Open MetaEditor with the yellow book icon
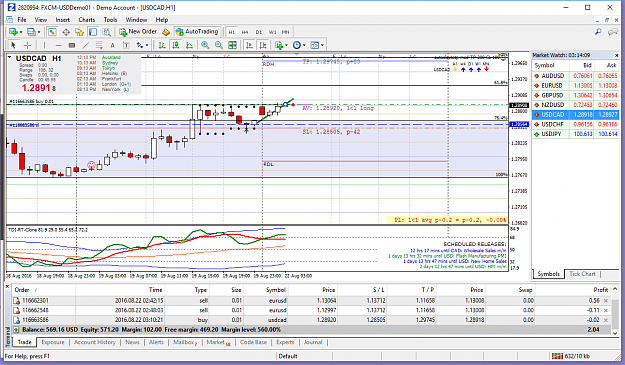Screen dimensions: 625x365 [166, 32]
